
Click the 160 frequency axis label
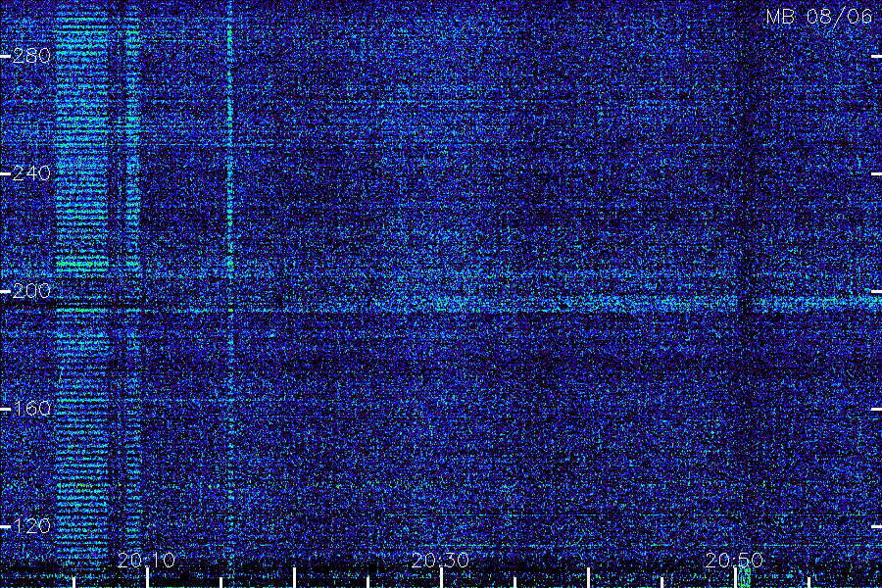pos(31,409)
